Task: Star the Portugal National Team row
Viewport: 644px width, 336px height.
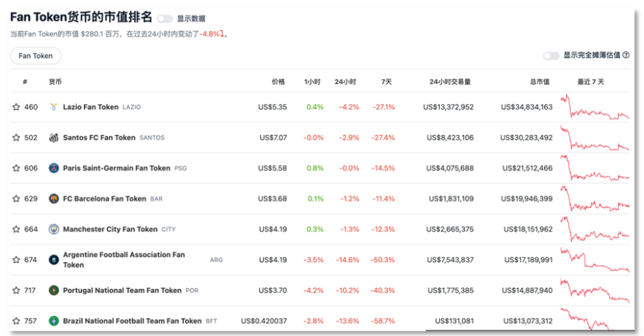Action: tap(16, 291)
